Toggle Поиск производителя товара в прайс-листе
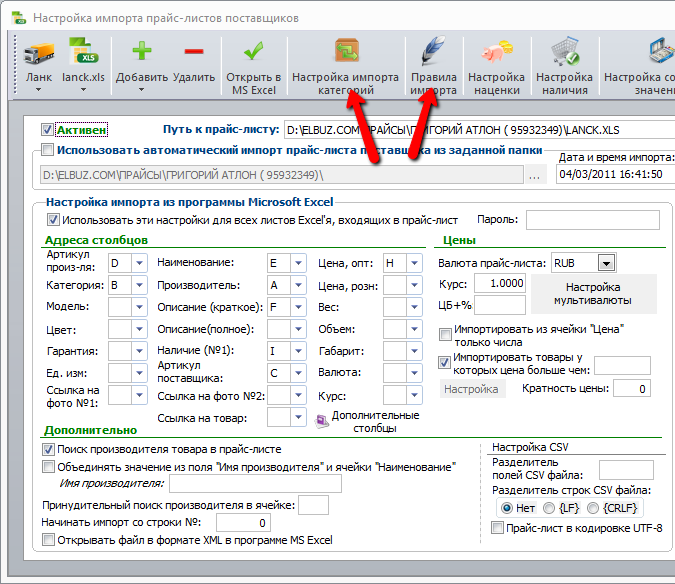The height and width of the screenshot is (584, 675). point(48,450)
